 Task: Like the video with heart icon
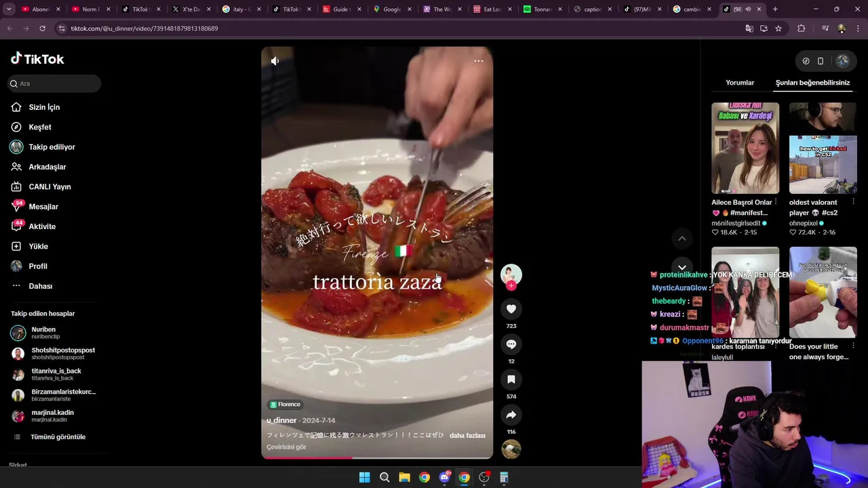(511, 309)
